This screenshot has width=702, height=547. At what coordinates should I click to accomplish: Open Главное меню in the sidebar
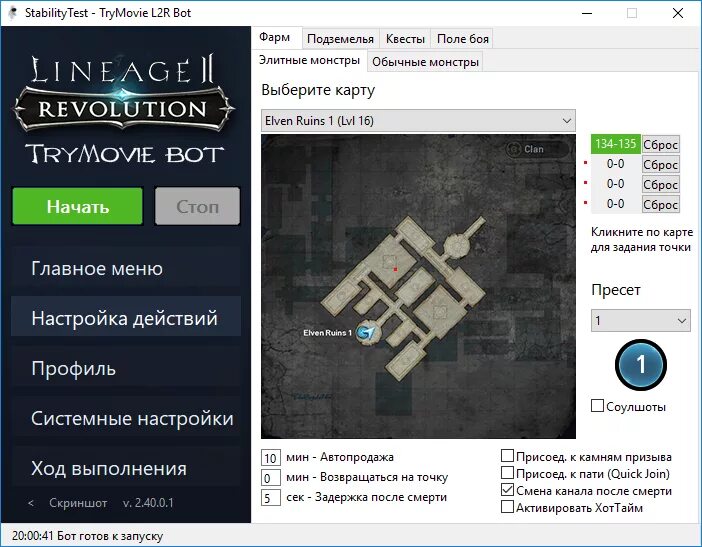pos(126,269)
